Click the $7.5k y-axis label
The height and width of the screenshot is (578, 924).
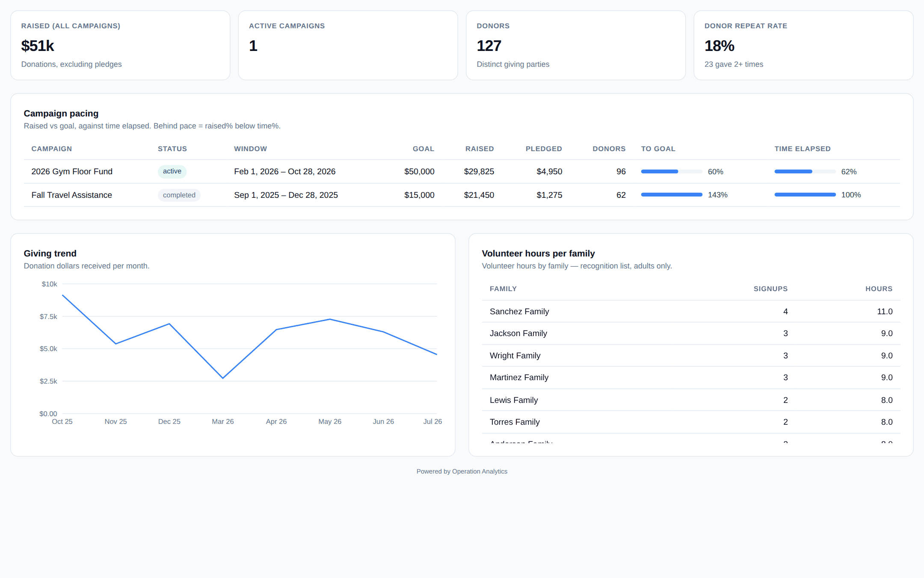[48, 317]
